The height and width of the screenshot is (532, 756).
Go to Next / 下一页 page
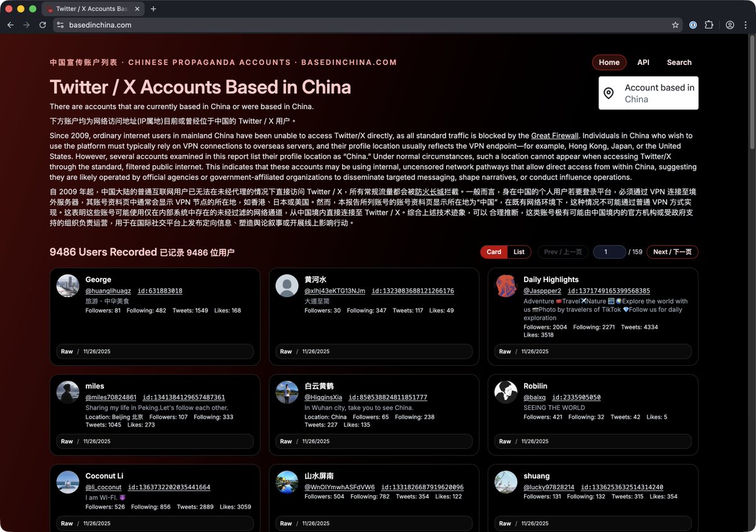coord(672,252)
